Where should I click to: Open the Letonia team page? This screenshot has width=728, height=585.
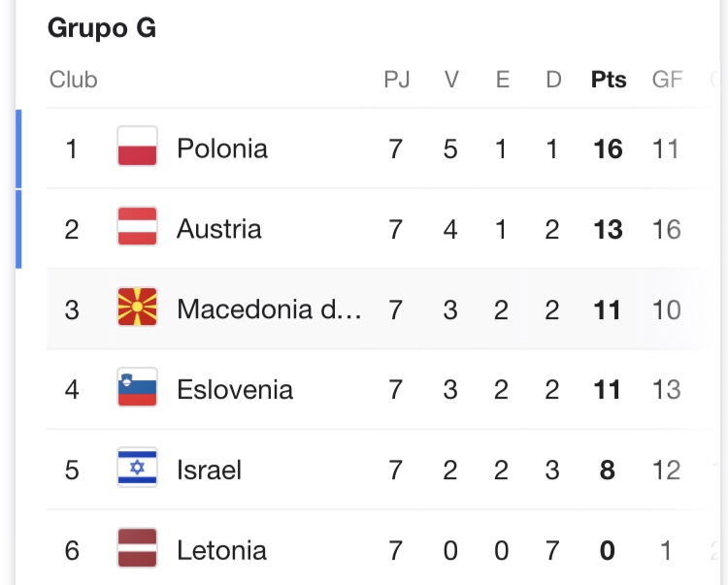[221, 551]
